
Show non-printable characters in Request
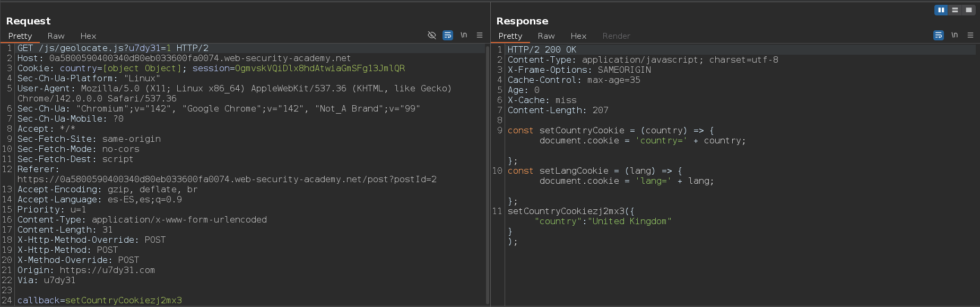click(464, 35)
